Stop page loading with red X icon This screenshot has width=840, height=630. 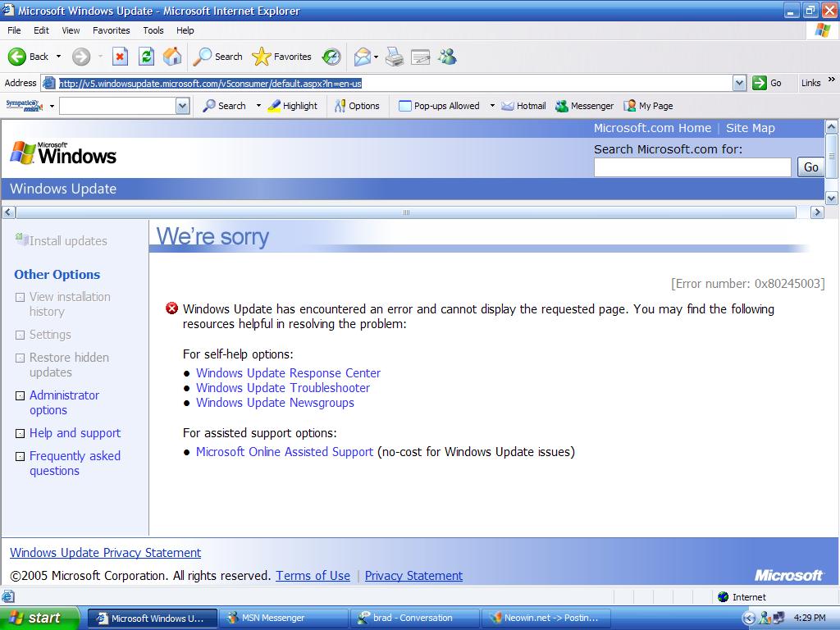(x=120, y=57)
